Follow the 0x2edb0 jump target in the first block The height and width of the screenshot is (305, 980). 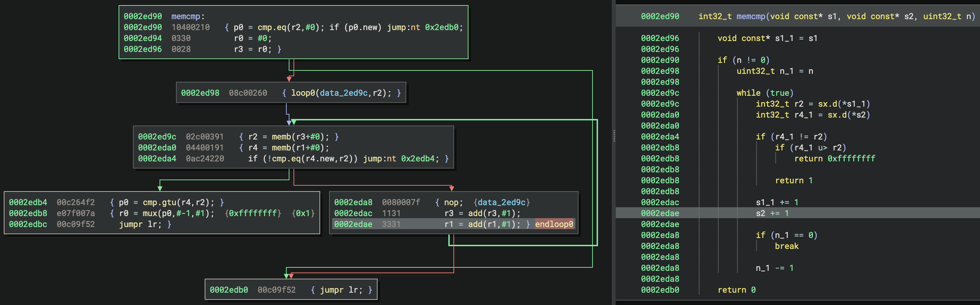coord(441,27)
